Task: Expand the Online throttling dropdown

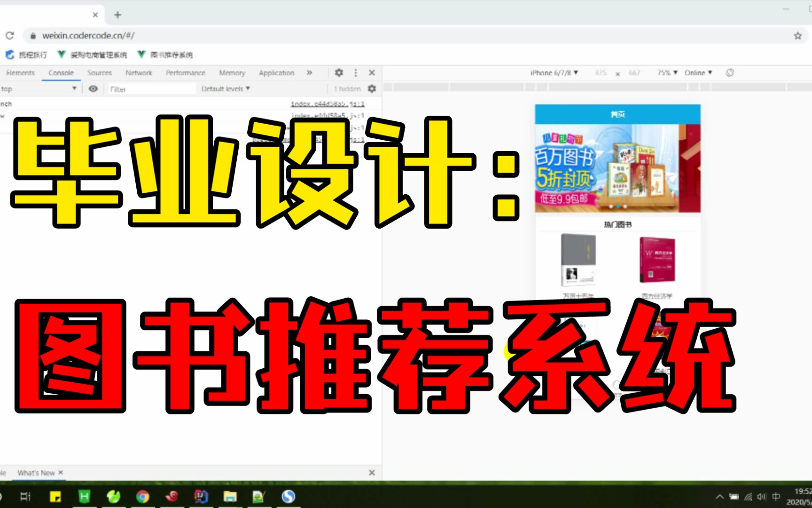Action: click(698, 73)
